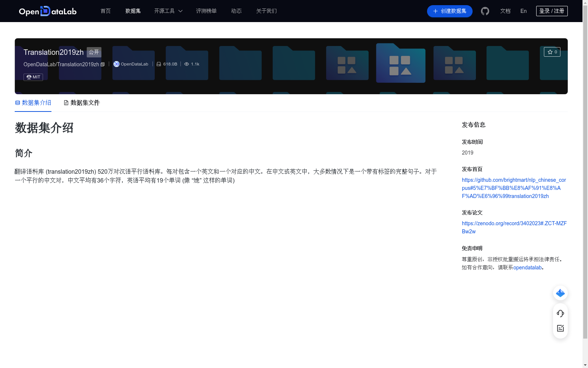Click the 1.1k views eye icon

click(x=187, y=64)
